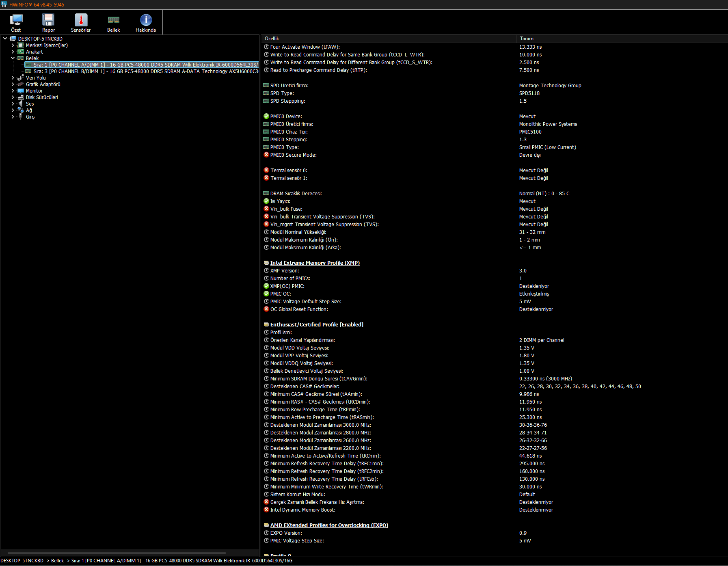Select Merkezi İşlemci(ler) in the tree

[47, 45]
